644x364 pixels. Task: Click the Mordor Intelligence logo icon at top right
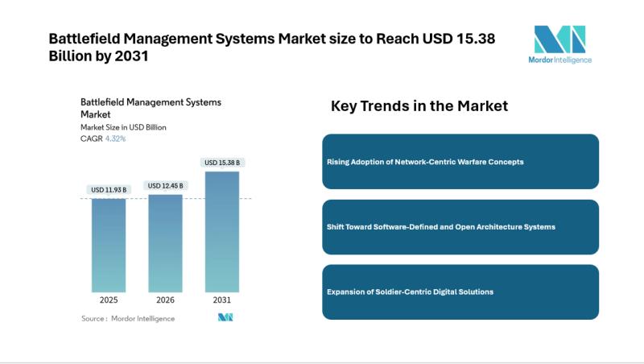560,39
